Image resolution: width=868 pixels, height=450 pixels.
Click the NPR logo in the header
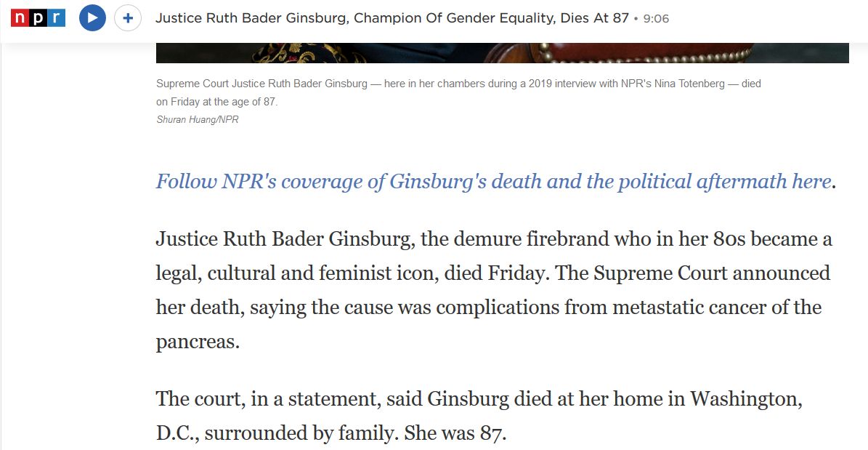pyautogui.click(x=38, y=17)
